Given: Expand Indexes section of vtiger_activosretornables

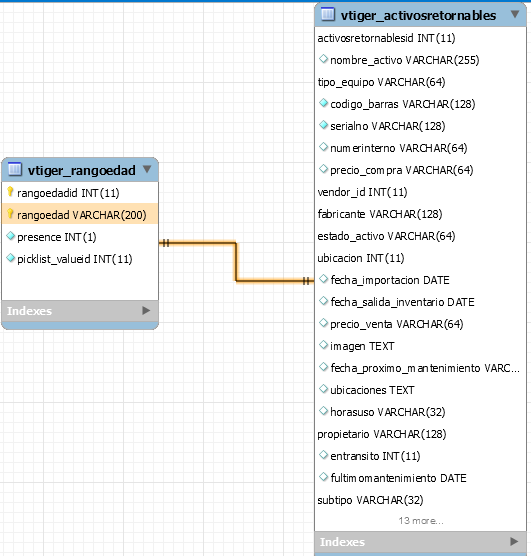Looking at the screenshot, I should pos(514,542).
